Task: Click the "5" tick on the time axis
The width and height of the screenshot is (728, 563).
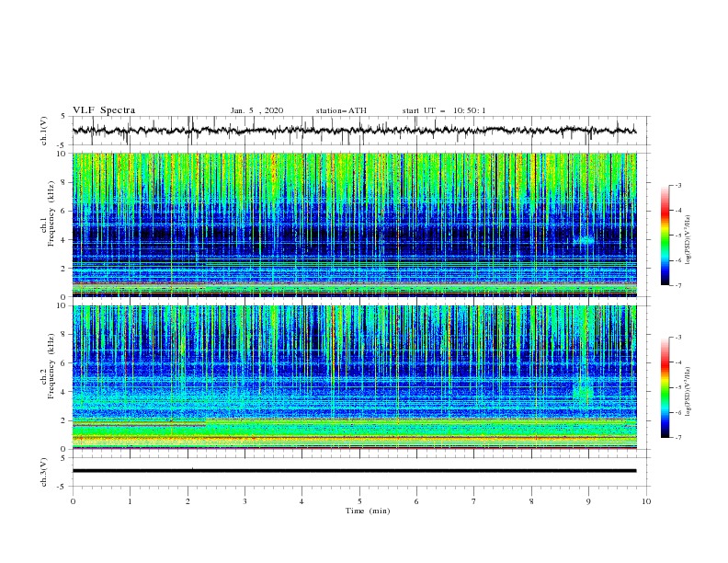Action: [x=359, y=501]
